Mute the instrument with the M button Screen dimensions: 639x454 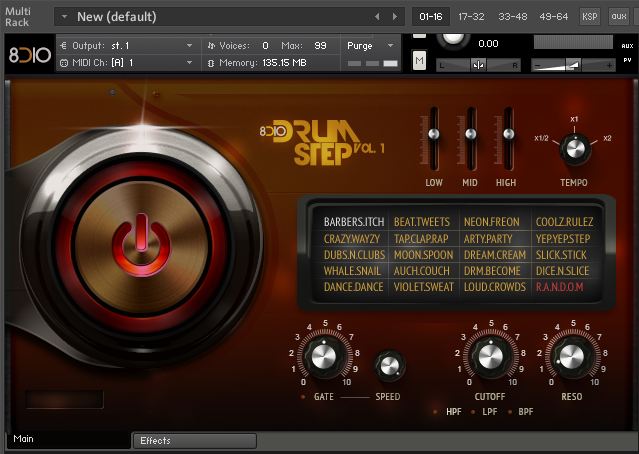419,61
